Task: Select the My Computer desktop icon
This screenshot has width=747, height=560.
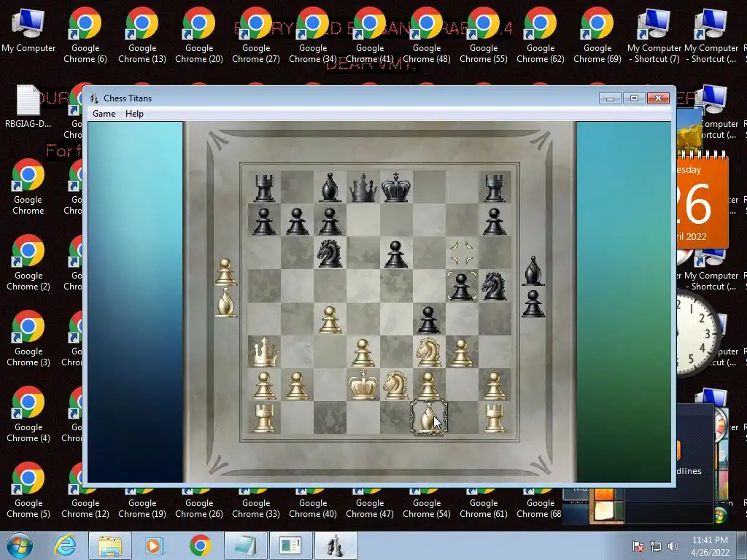Action: (x=28, y=30)
